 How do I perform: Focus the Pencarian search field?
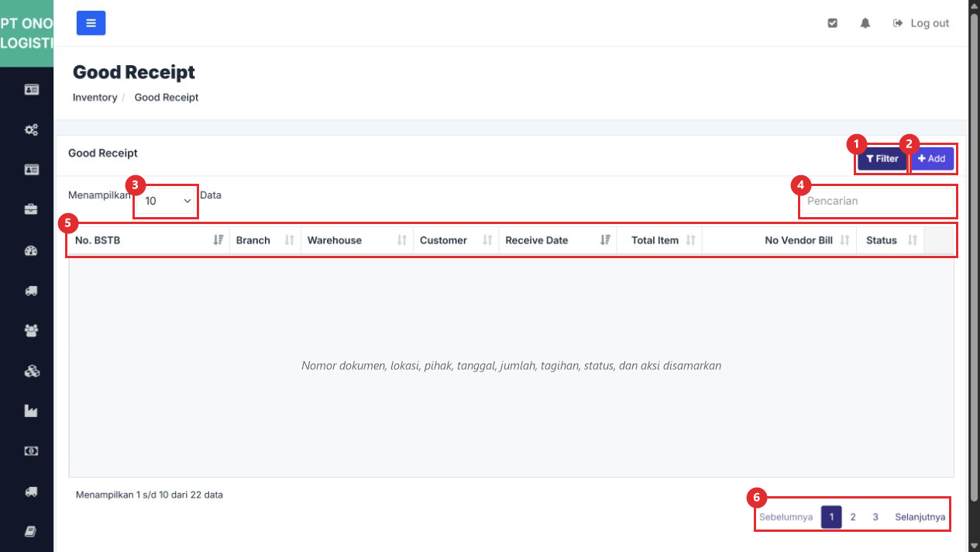pos(877,201)
